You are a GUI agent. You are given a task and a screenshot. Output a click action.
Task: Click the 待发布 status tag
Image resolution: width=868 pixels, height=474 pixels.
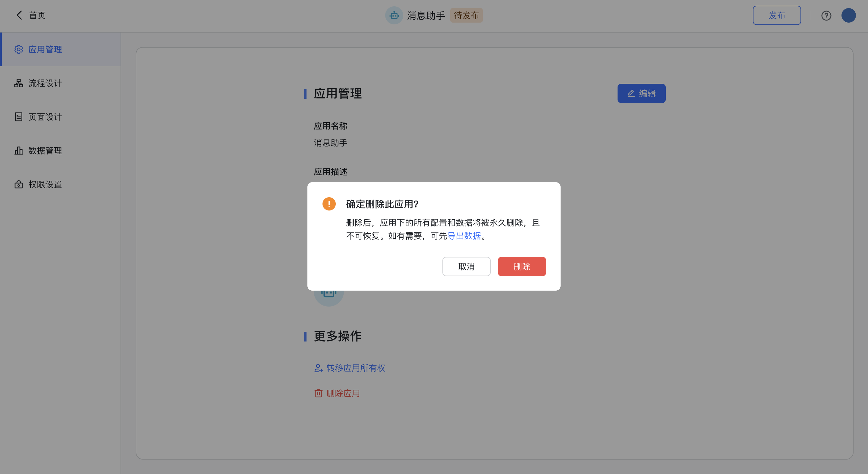click(466, 15)
